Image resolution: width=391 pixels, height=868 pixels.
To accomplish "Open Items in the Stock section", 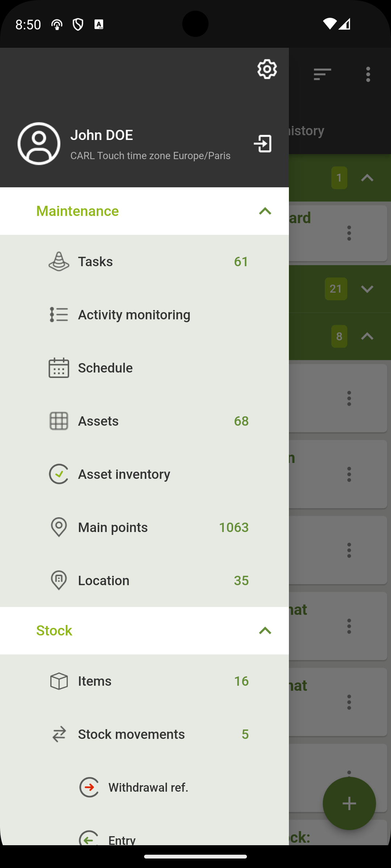I will point(144,681).
